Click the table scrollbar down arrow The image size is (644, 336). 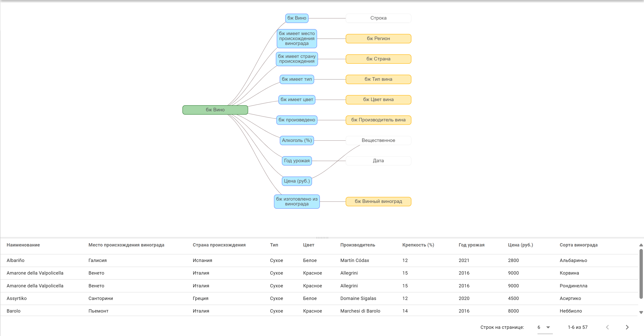(641, 312)
